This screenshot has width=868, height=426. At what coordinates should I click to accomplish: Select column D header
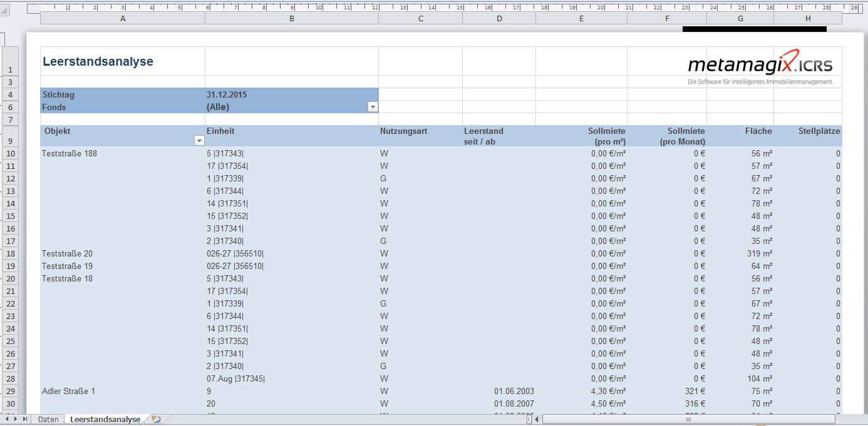coord(499,19)
